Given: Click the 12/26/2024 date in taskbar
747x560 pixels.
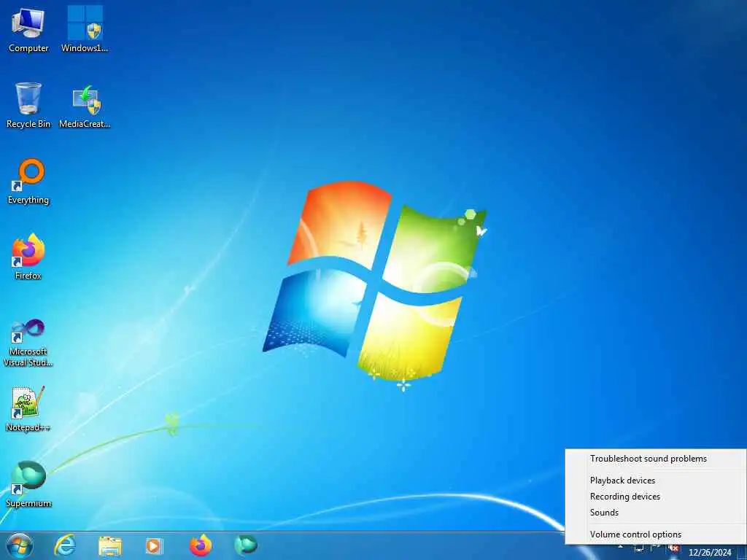Looking at the screenshot, I should click(709, 553).
